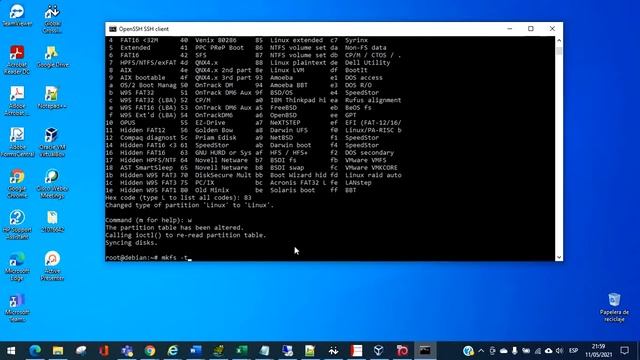The height and width of the screenshot is (360, 640).
Task: Open the Windows Start menu
Action: (x=11, y=351)
